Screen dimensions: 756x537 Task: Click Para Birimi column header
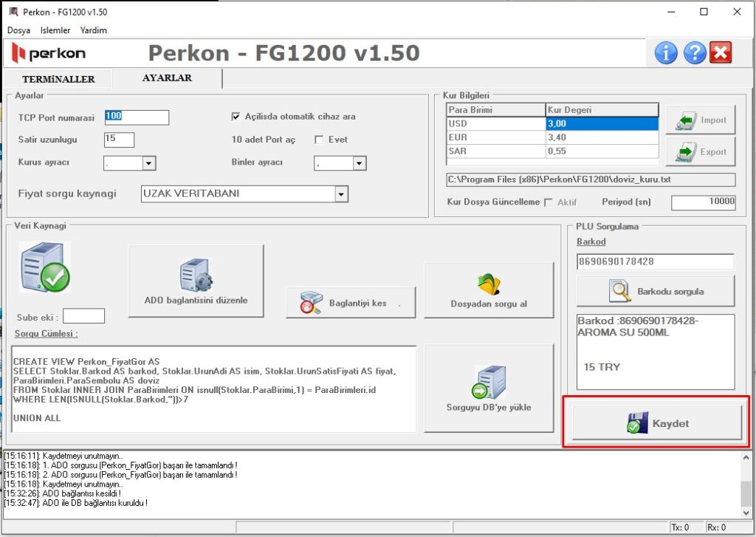click(x=496, y=109)
